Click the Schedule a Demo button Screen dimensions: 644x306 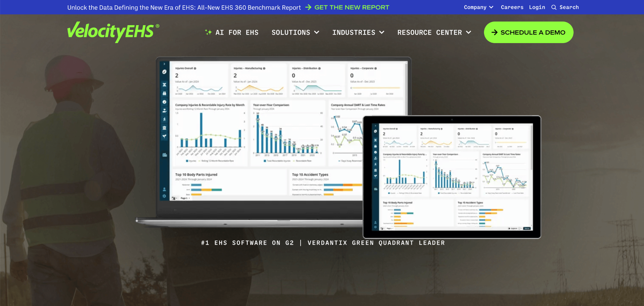point(528,32)
